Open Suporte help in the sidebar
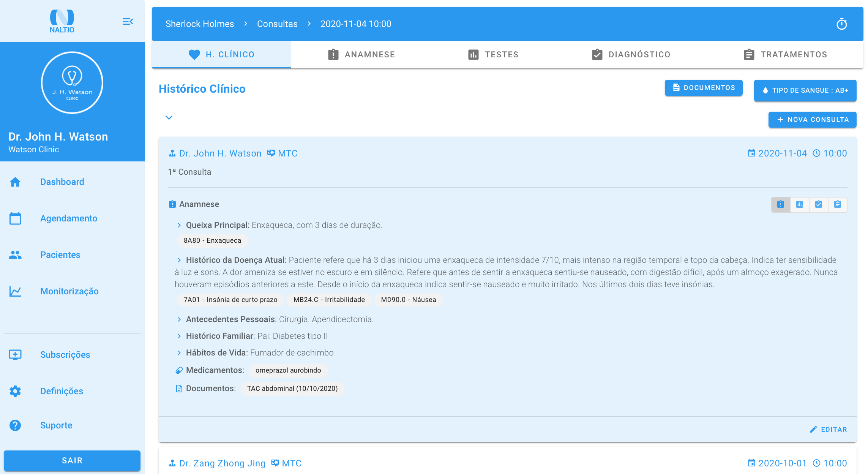 [56, 425]
